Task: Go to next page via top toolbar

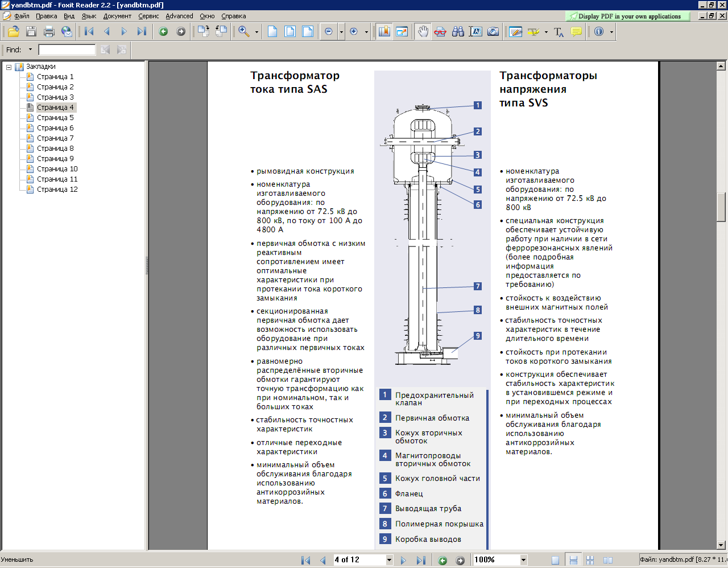Action: pyautogui.click(x=123, y=32)
